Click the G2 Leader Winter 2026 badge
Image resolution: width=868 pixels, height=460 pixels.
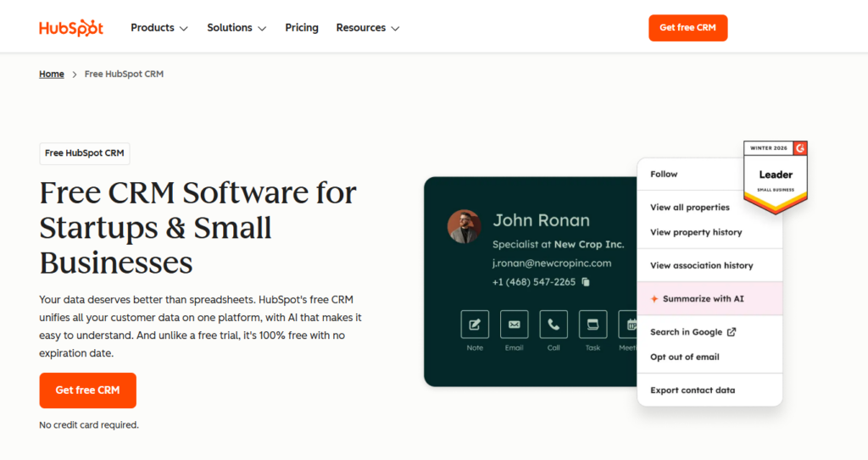pos(775,177)
